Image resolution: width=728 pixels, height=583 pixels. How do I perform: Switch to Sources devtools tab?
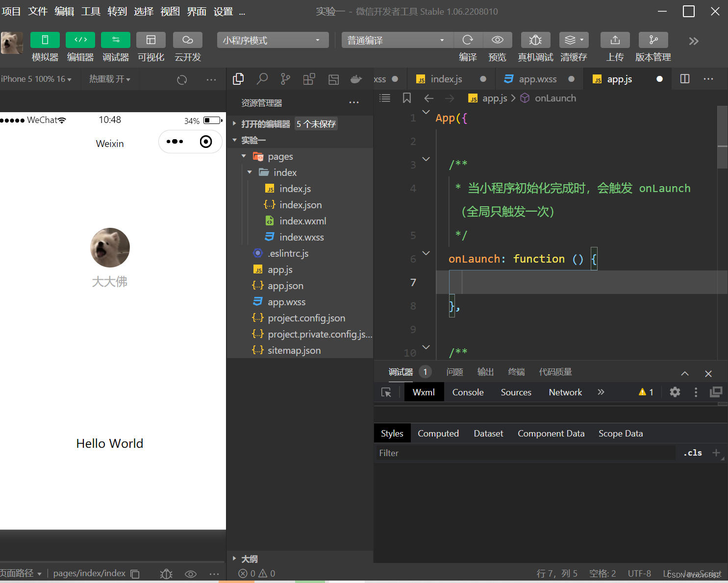tap(516, 392)
